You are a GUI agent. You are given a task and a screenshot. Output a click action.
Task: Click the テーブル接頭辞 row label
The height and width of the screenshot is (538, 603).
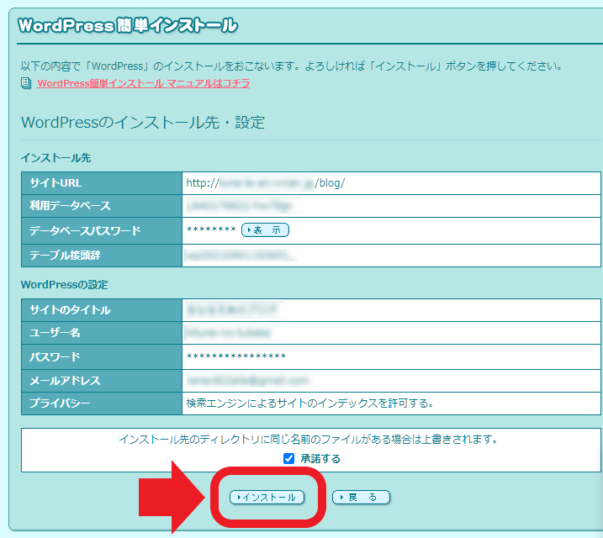point(65,255)
